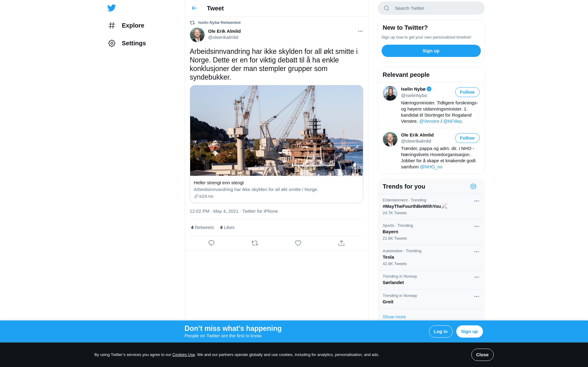Screen dimensions: 588x367
Task: Click the link icon beside e24.no
Action: coord(196,196)
